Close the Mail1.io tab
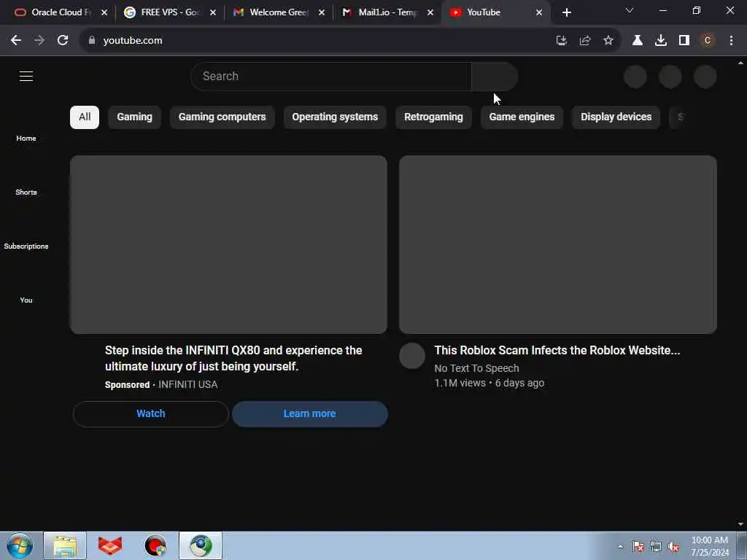The width and height of the screenshot is (747, 560). (x=430, y=12)
